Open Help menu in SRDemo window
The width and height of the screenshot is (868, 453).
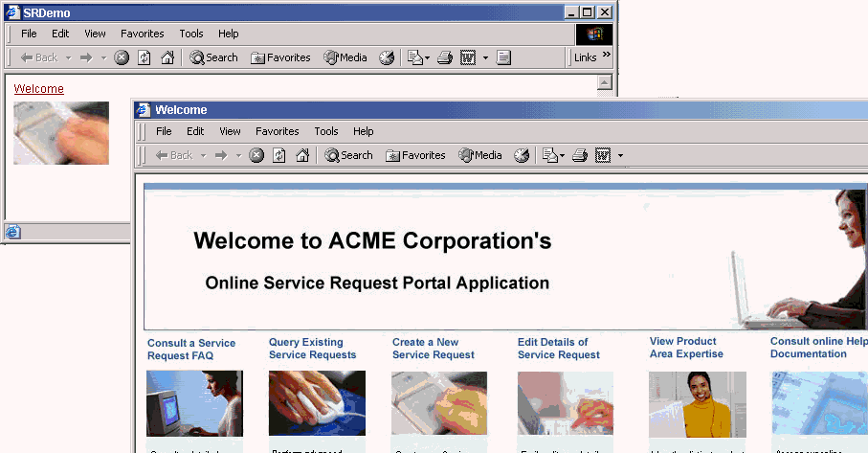click(228, 34)
